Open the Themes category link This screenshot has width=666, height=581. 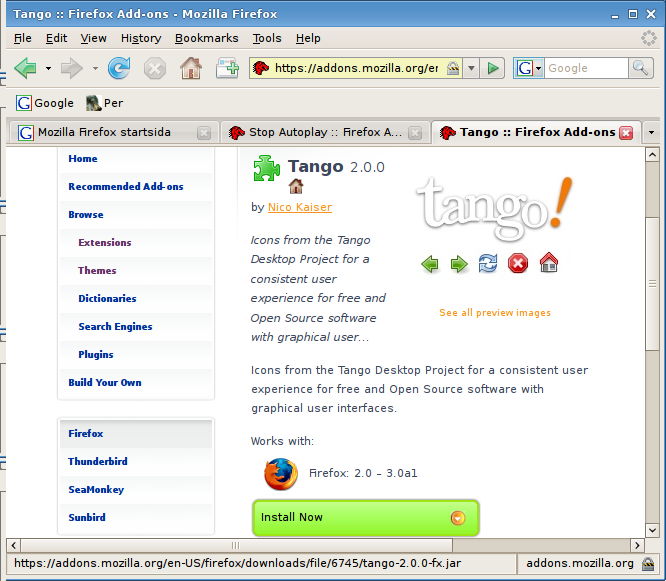97,271
